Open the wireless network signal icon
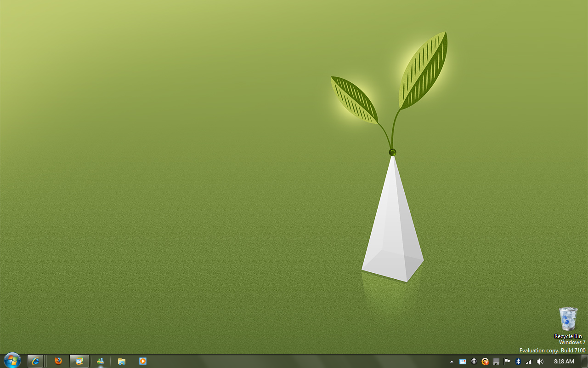Image resolution: width=588 pixels, height=368 pixels. click(529, 362)
